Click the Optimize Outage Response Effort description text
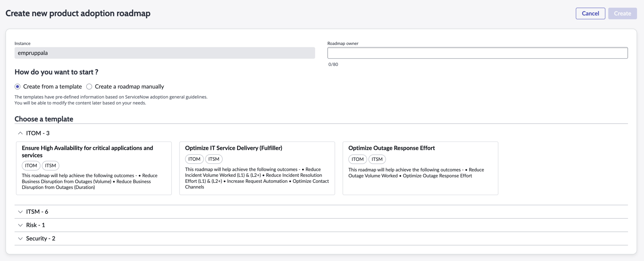This screenshot has height=261, width=644. click(416, 173)
